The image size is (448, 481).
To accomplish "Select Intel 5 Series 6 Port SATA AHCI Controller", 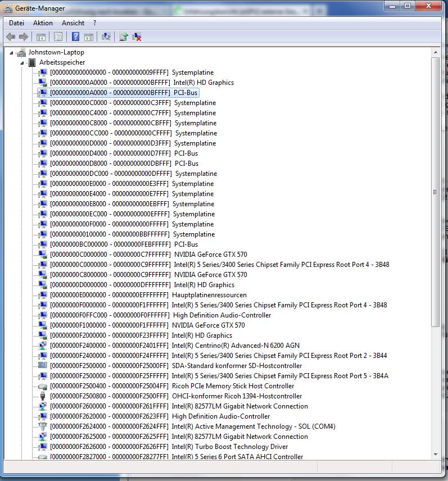I will 177,456.
